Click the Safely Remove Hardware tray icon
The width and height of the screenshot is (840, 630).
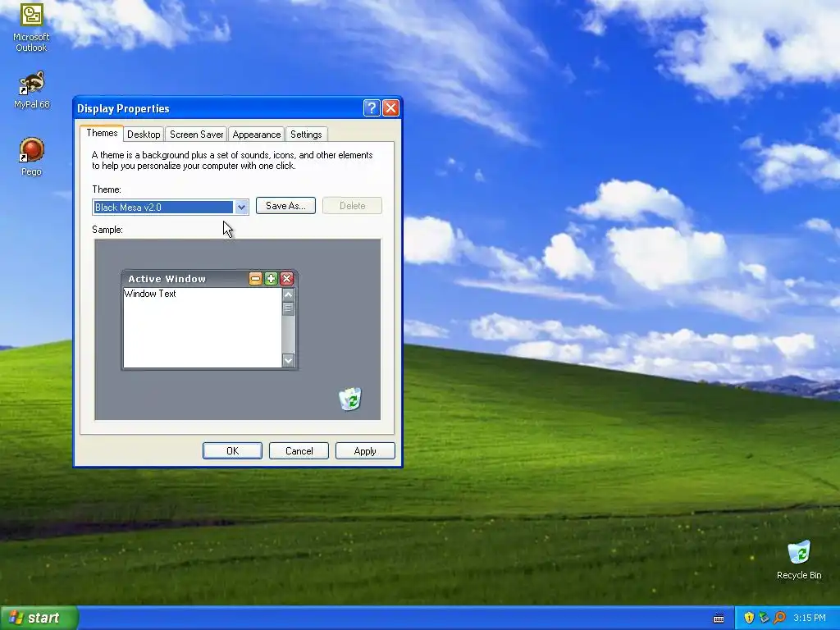click(x=764, y=618)
